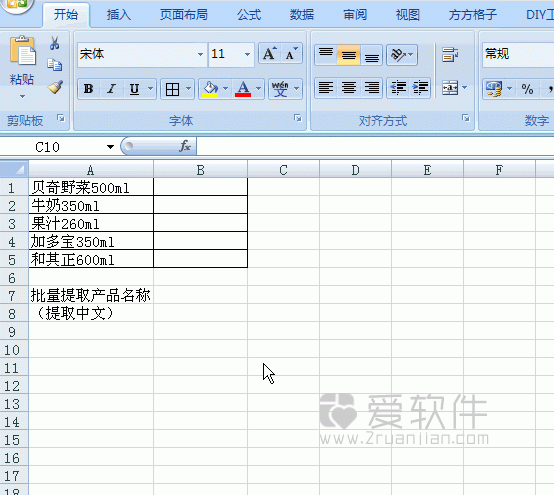The width and height of the screenshot is (554, 495).
Task: Increase indent icon
Action: click(x=420, y=88)
